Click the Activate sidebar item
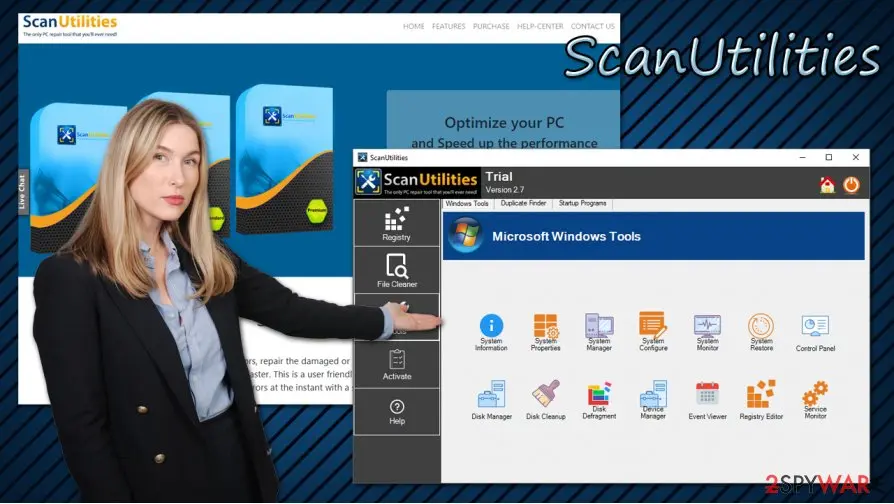This screenshot has height=504, width=894. point(397,364)
